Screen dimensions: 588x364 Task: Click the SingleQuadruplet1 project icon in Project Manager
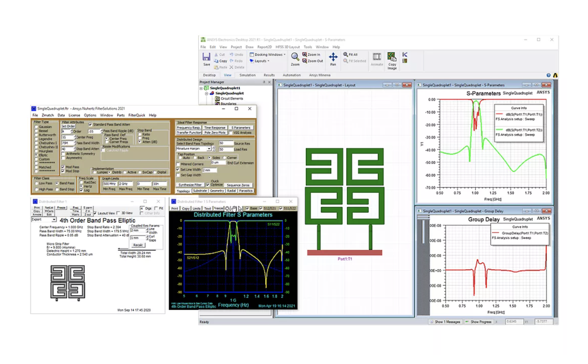pyautogui.click(x=206, y=88)
